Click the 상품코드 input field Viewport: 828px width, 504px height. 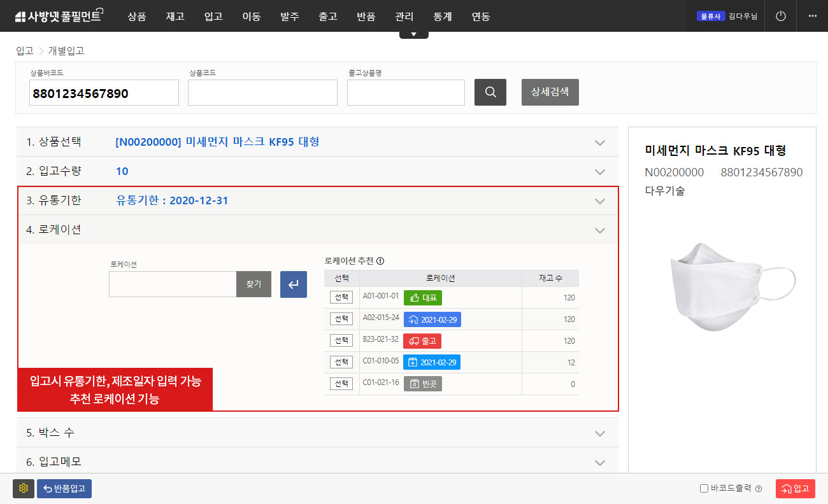pos(262,93)
